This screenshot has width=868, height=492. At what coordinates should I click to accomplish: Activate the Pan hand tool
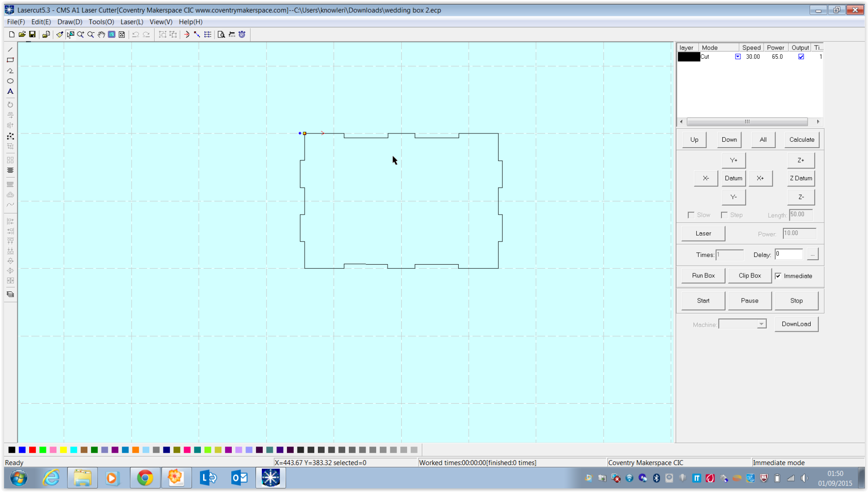(x=101, y=35)
